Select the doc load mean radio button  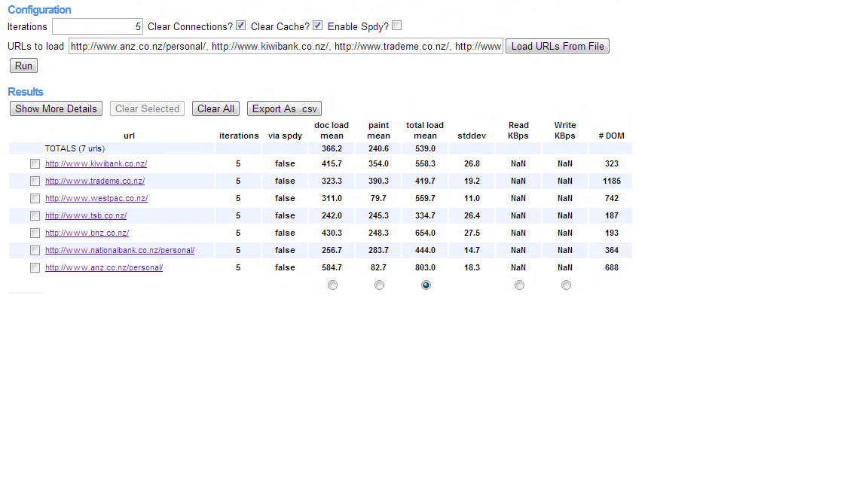point(332,285)
